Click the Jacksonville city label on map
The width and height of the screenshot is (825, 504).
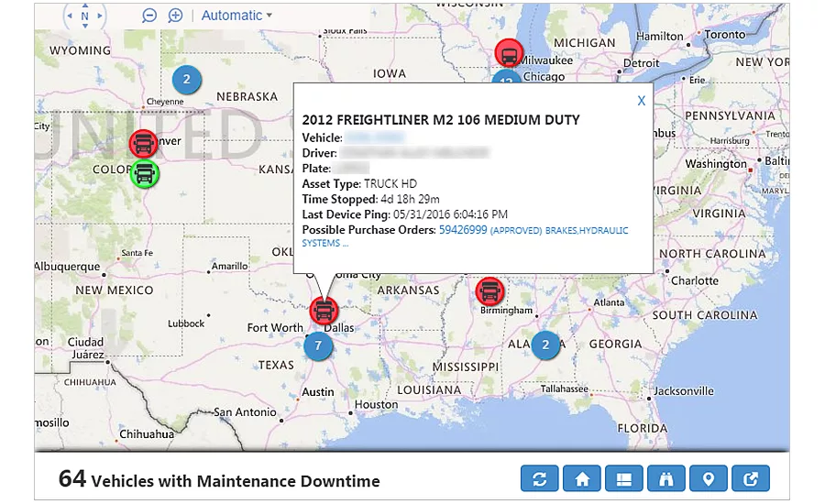point(684,391)
